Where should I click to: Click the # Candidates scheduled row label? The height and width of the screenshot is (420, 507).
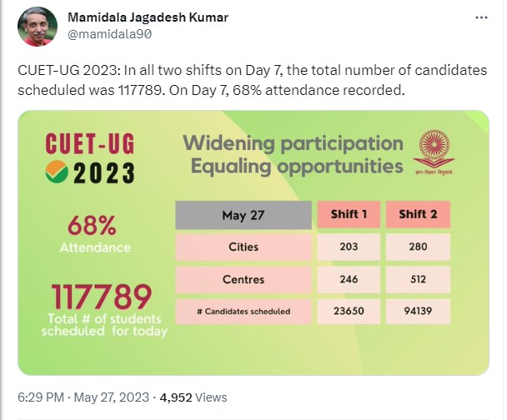pyautogui.click(x=243, y=312)
